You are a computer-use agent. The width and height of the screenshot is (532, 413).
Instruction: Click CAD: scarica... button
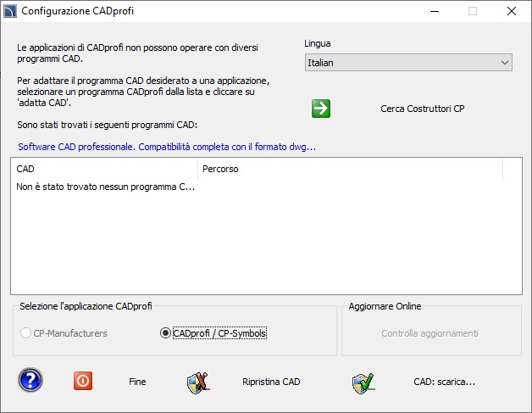pyautogui.click(x=444, y=382)
